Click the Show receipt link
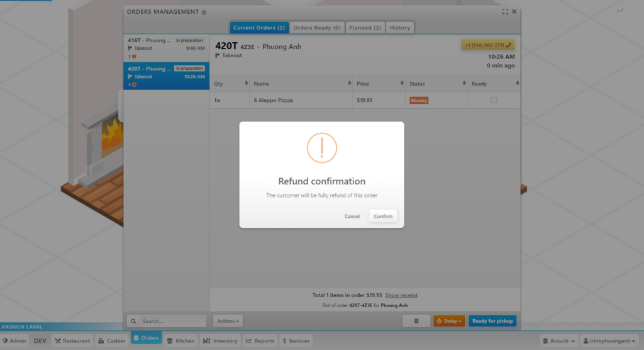644x350 pixels. [401, 295]
